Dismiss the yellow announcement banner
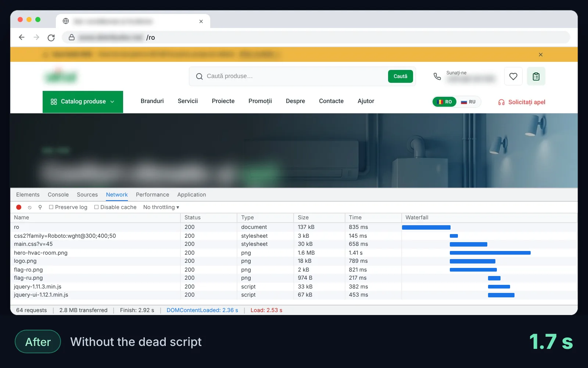 [x=541, y=54]
